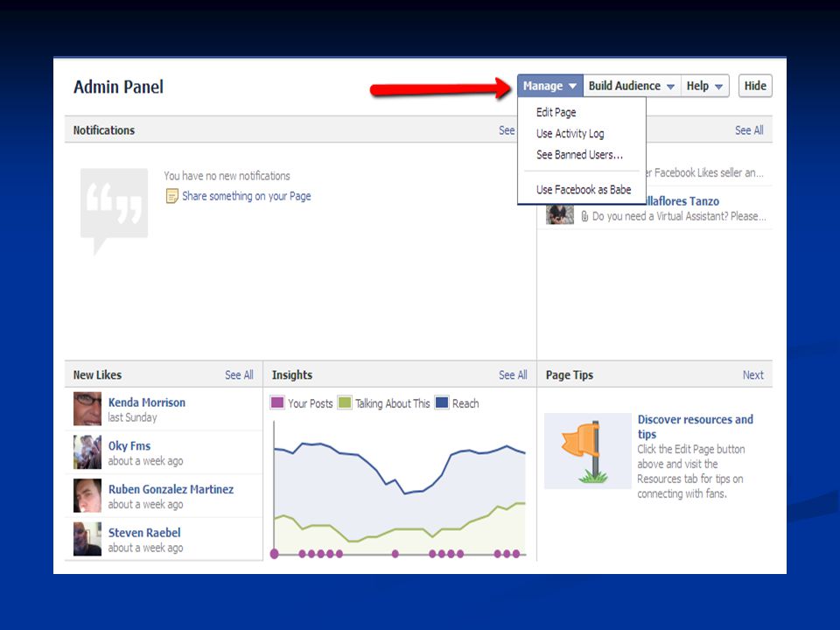Select Use Activity Log menu entry
The height and width of the screenshot is (630, 840).
570,133
